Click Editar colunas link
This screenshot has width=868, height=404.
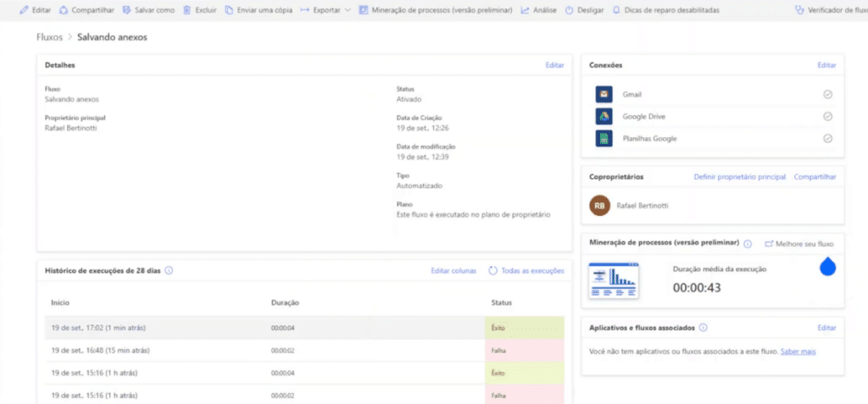pyautogui.click(x=453, y=271)
